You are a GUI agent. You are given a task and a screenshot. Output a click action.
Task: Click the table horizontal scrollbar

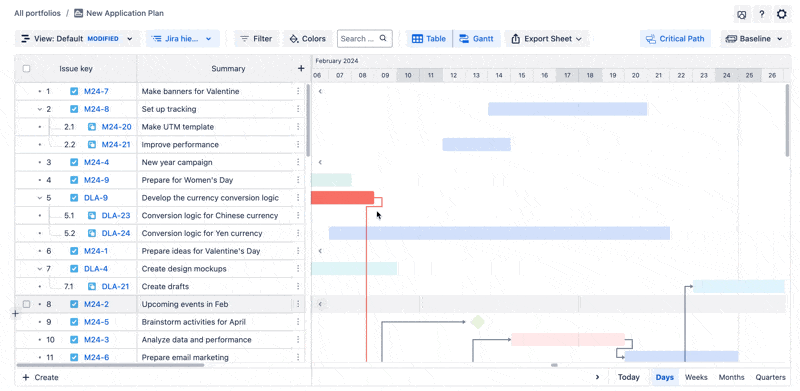110,365
